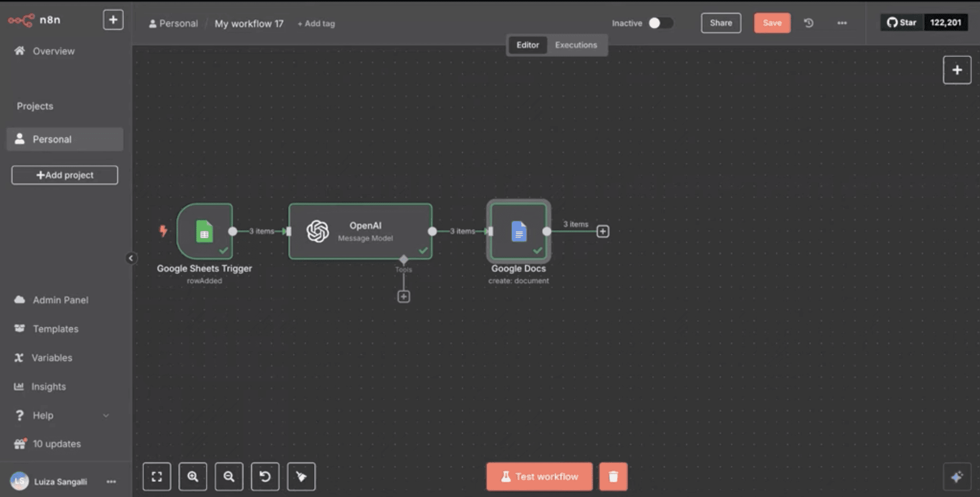Switch to the Executions tab

[x=576, y=45]
